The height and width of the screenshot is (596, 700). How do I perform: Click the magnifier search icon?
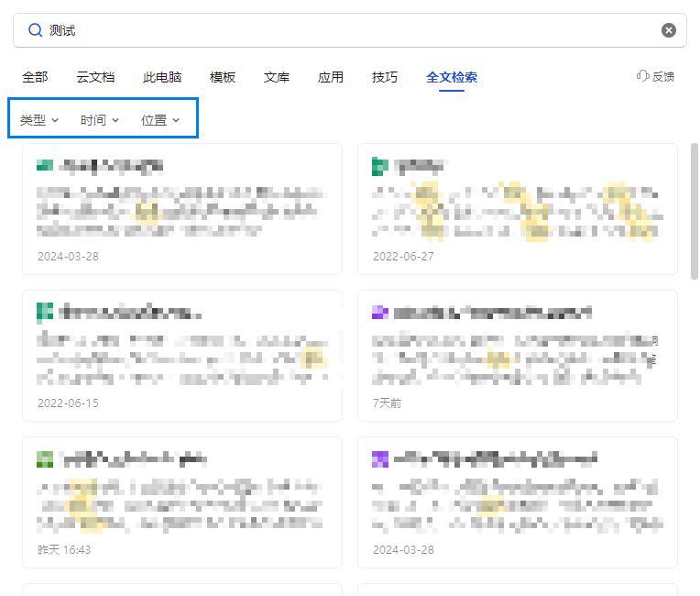click(x=35, y=30)
